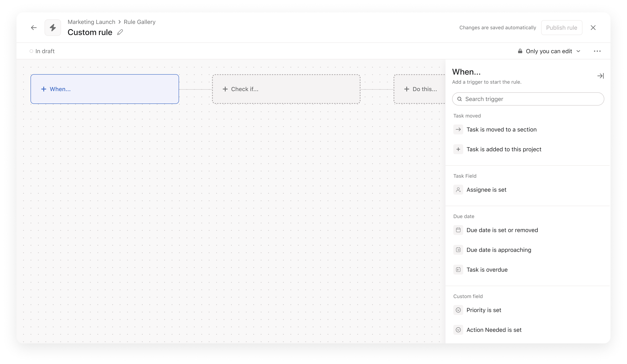Click the Check if... workflow block
The image size is (627, 364).
286,89
